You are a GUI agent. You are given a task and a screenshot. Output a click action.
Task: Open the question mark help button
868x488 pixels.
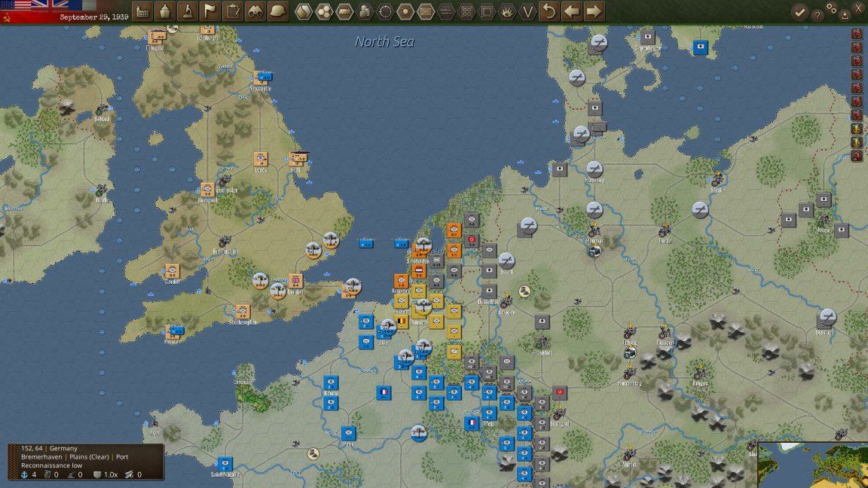coord(818,16)
